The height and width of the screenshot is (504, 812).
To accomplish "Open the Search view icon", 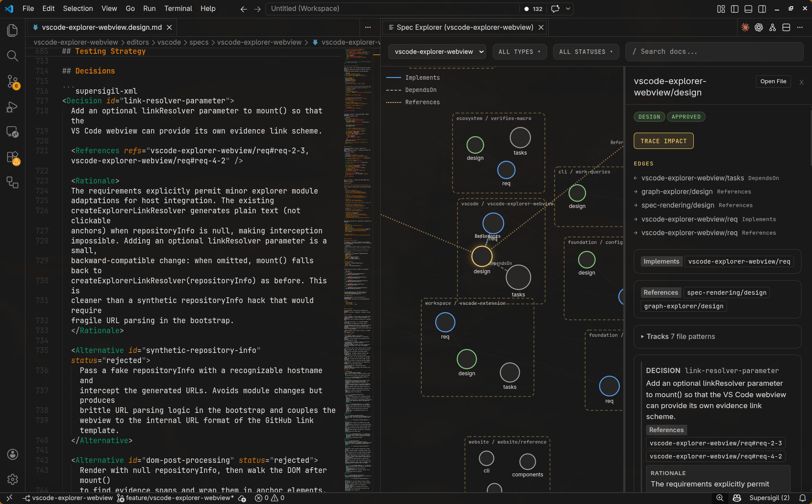I will pyautogui.click(x=12, y=56).
